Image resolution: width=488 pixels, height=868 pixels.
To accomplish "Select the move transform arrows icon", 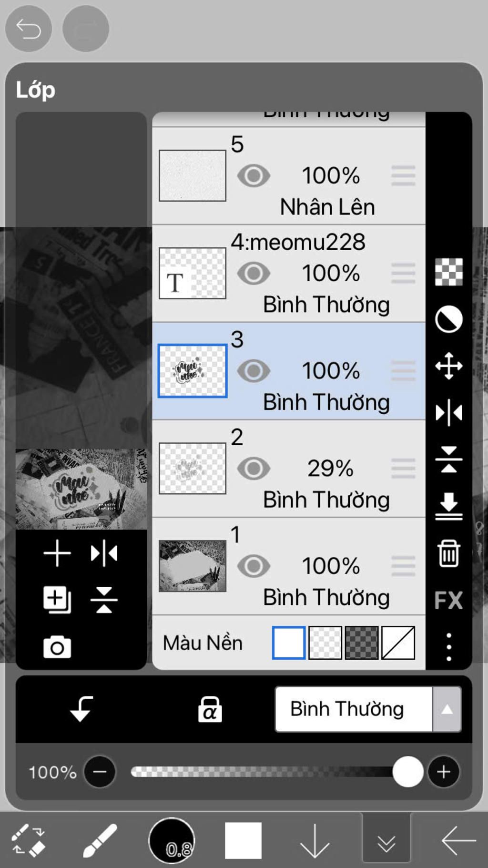I will 448,366.
